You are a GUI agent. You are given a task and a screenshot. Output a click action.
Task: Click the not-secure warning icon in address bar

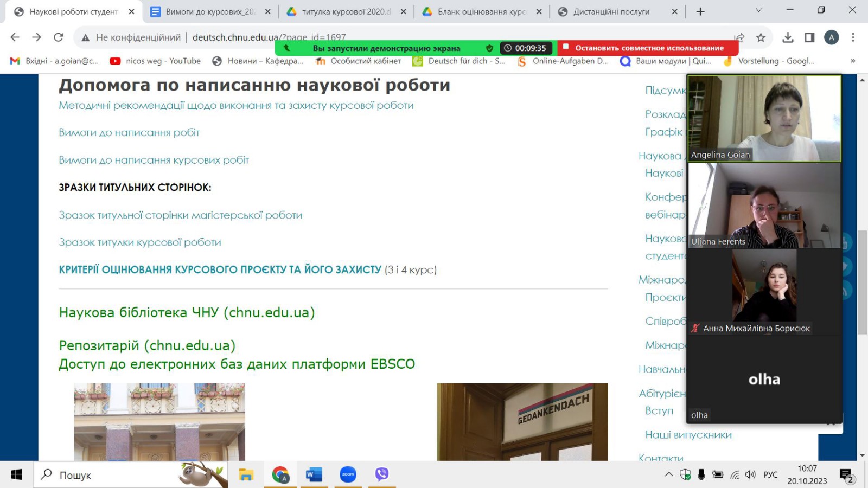pos(85,37)
